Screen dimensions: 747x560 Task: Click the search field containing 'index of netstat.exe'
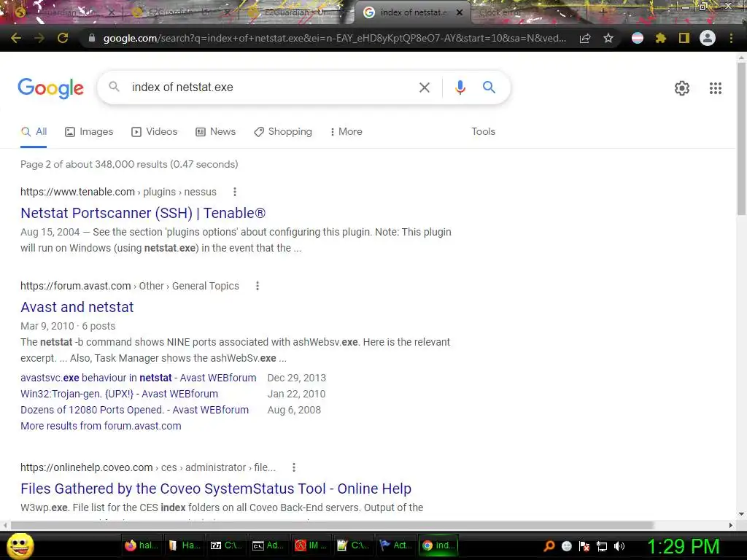click(x=269, y=87)
